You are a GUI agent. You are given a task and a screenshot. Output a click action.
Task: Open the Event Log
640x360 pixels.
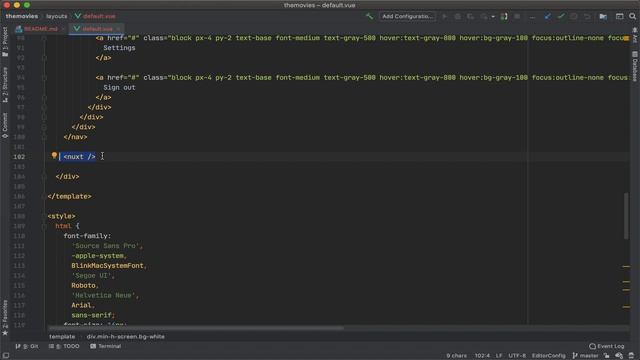click(x=607, y=346)
